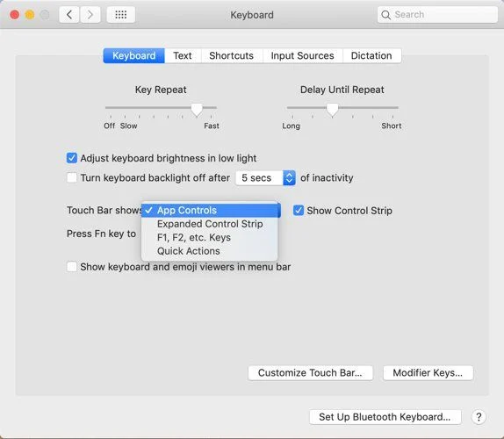Choose Expanded Control Strip from the menu
This screenshot has height=439, width=504.
point(209,224)
